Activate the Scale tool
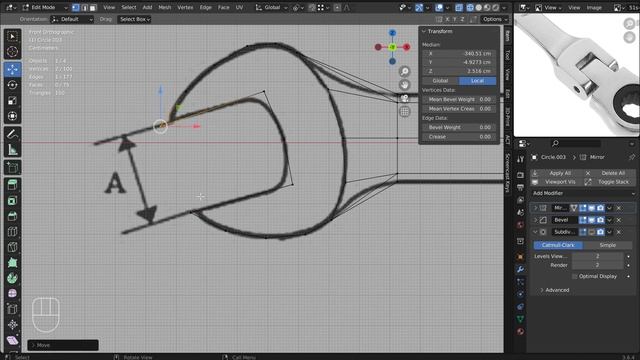Viewport: 640px width, 360px height. tap(12, 100)
